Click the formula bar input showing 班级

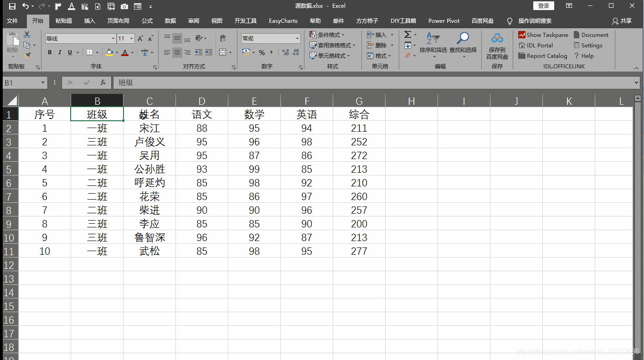(x=373, y=82)
